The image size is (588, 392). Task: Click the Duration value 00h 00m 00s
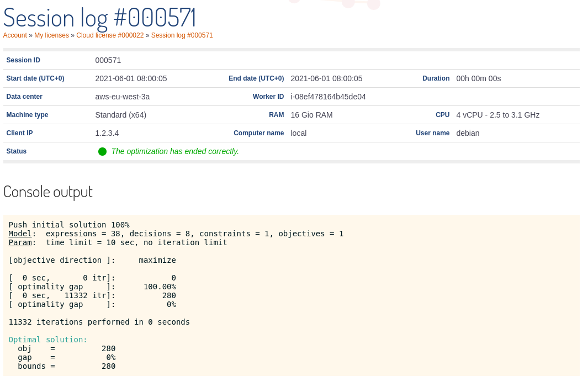point(478,78)
